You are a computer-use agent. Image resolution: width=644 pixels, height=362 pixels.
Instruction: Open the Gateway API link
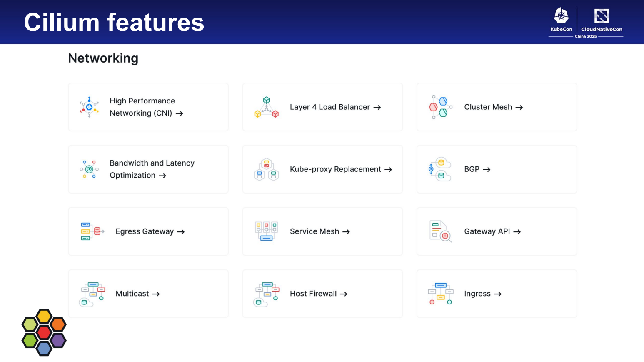493,231
